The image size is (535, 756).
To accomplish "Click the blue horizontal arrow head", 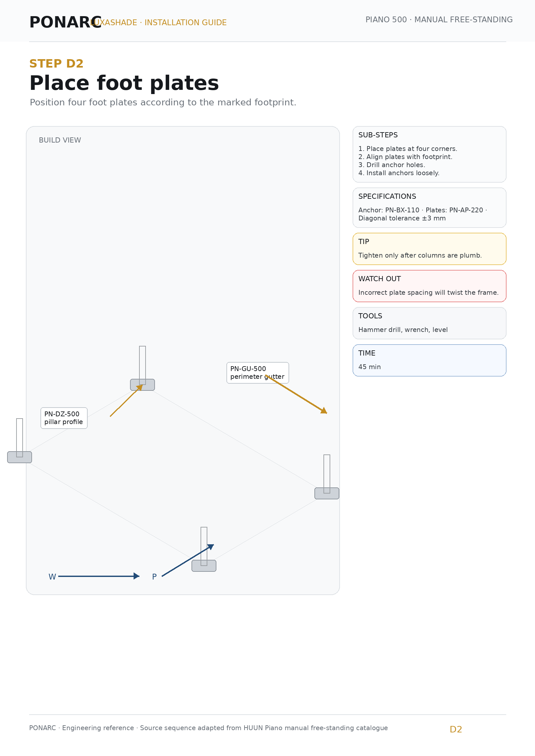I will (136, 576).
